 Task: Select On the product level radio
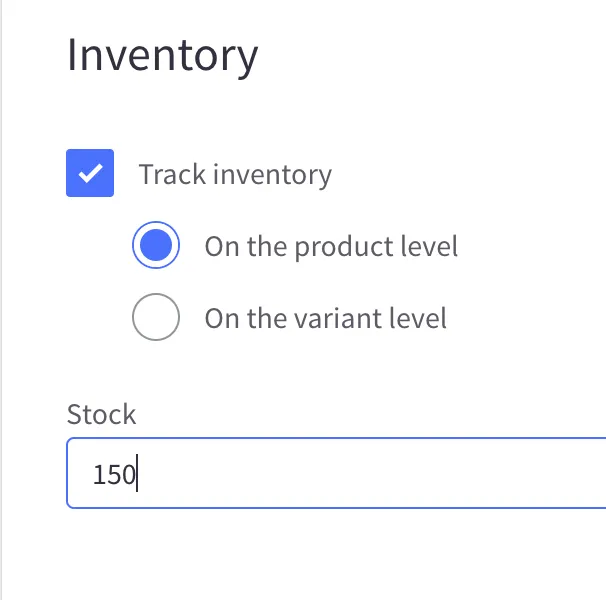[156, 246]
